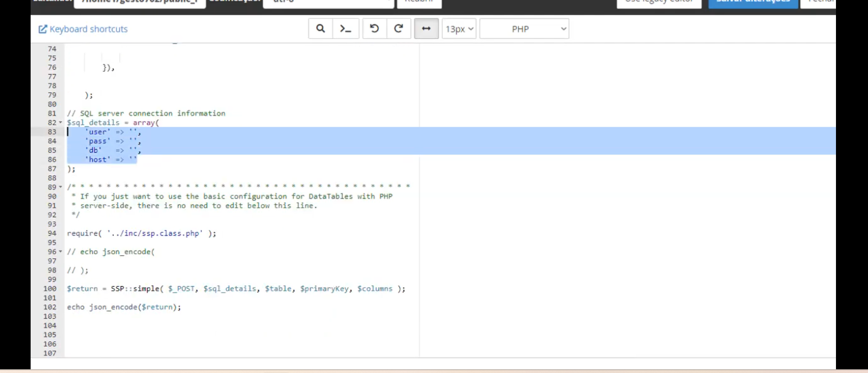The width and height of the screenshot is (868, 373).
Task: Place cursor on the require ssp.class.php line
Action: pos(141,233)
